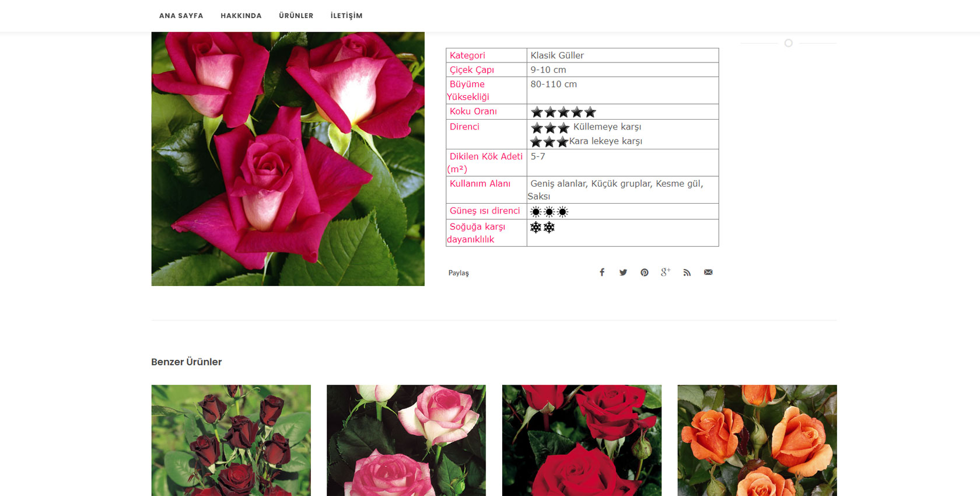The height and width of the screenshot is (496, 980).
Task: Open the RSS feed icon
Action: (x=687, y=273)
